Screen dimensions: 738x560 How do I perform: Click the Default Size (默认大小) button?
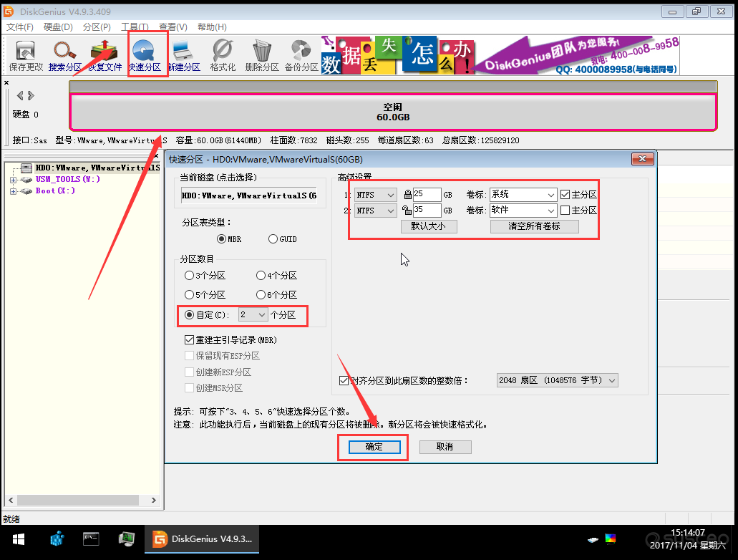point(428,226)
